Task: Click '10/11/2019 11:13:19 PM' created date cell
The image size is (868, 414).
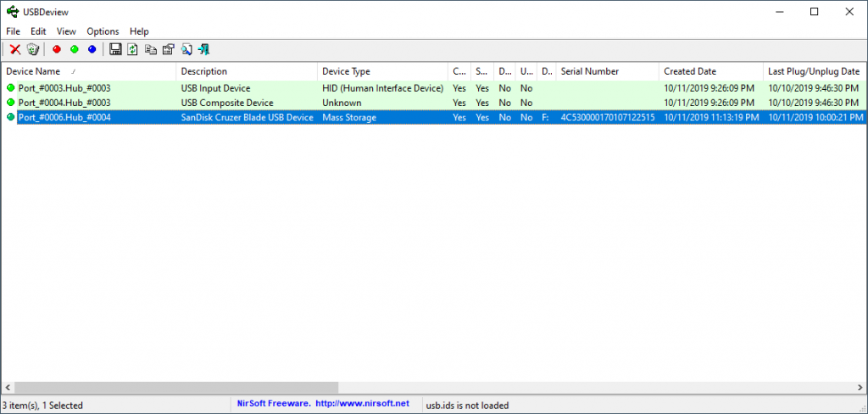Action: click(x=711, y=117)
